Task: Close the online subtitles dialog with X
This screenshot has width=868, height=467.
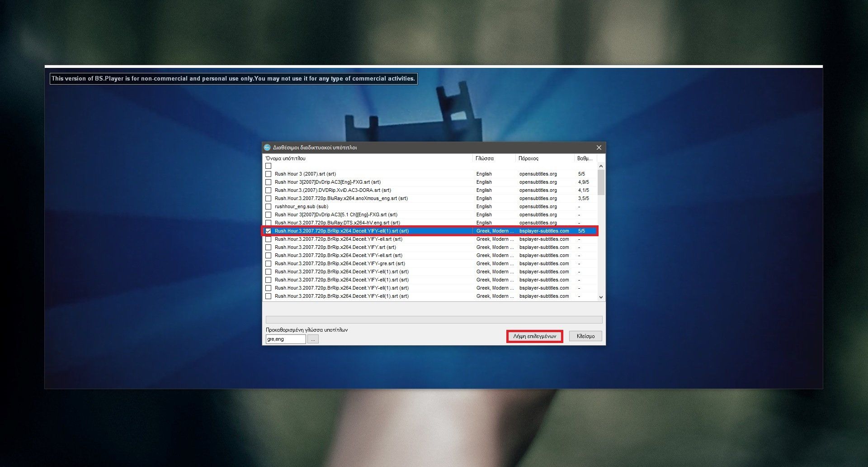Action: tap(599, 148)
